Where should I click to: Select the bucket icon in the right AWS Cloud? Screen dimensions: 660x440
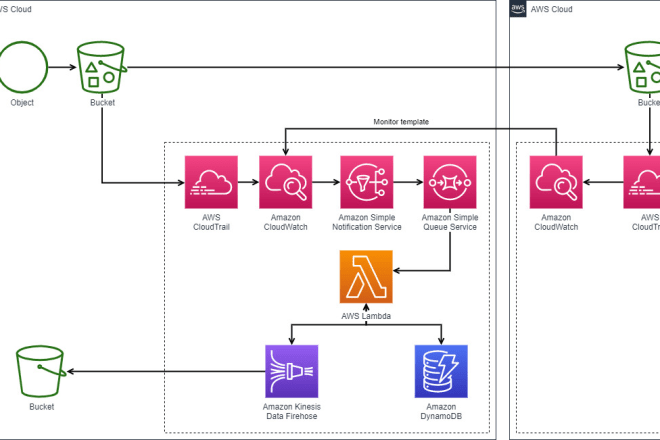tap(642, 67)
